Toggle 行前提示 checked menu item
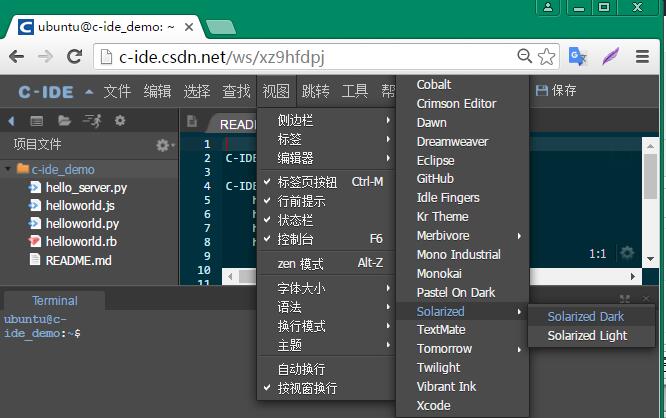Screen dimensions: 666x418 pyautogui.click(x=327, y=201)
